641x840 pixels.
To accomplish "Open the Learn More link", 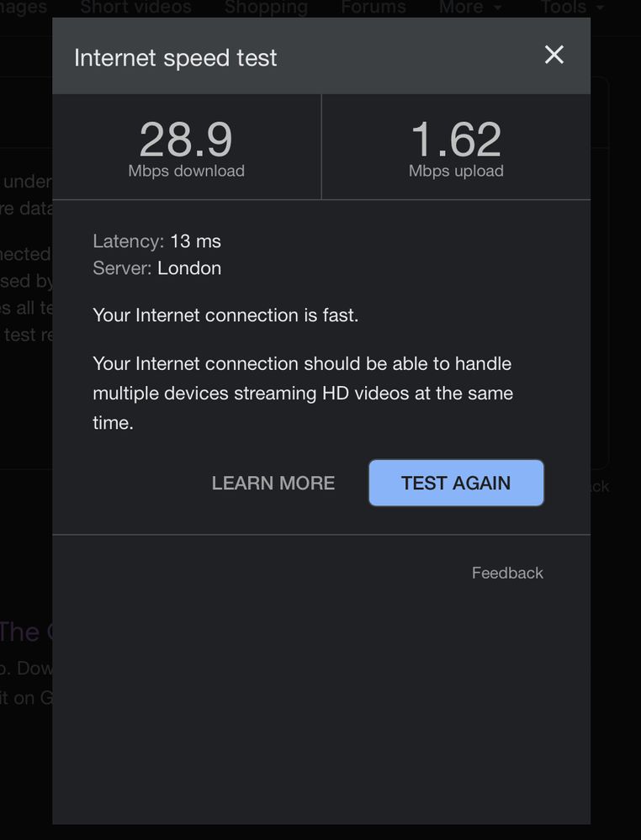I will [x=273, y=483].
